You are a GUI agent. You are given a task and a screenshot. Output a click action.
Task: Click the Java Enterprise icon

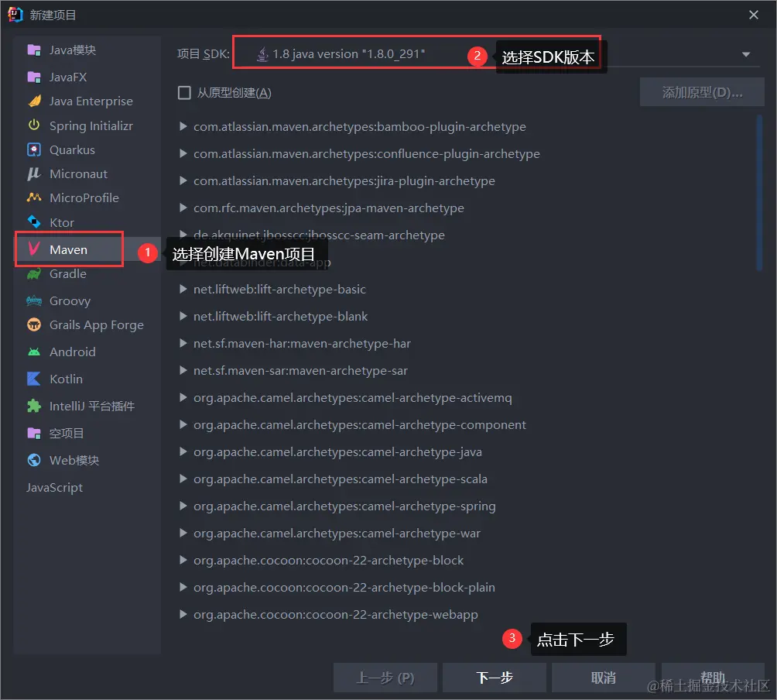pyautogui.click(x=34, y=101)
